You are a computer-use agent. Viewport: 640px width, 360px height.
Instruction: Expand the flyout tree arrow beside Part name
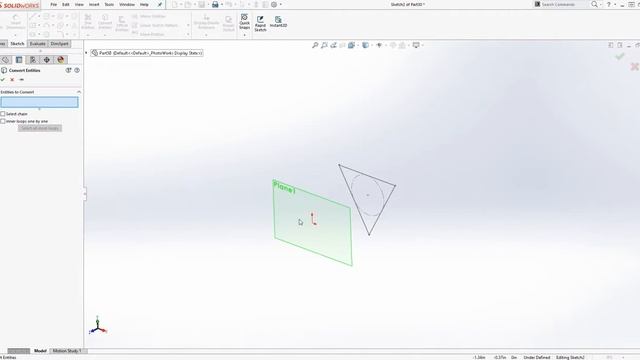tap(86, 53)
